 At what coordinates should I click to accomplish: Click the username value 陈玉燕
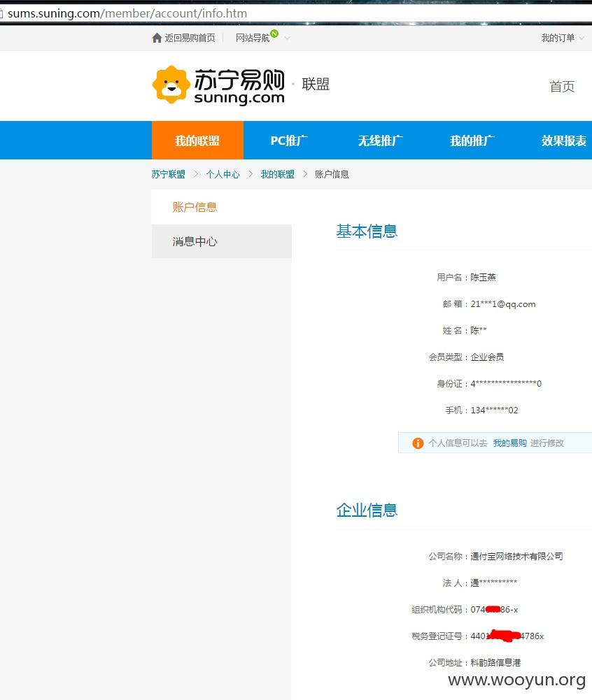point(483,277)
